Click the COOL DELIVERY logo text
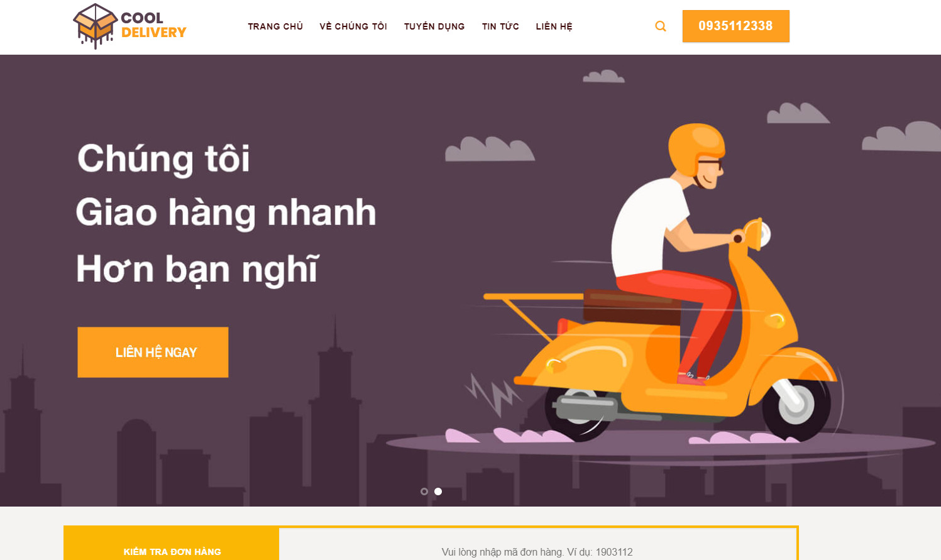 [153, 25]
